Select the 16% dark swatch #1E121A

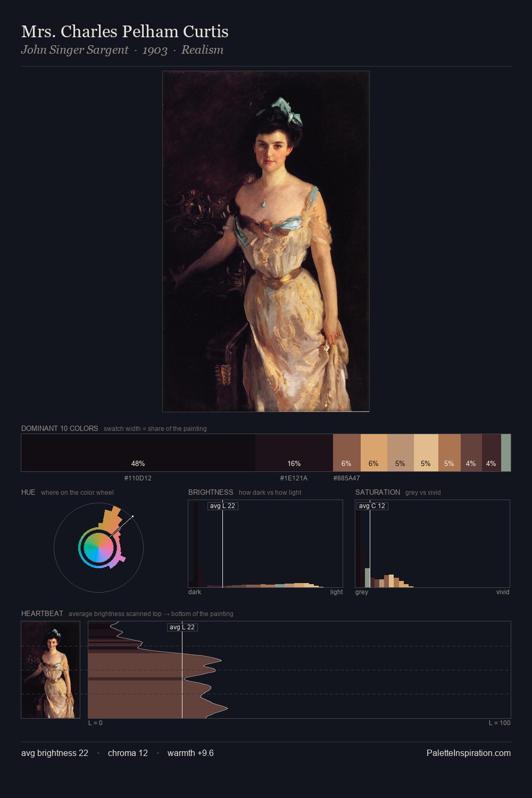294,453
